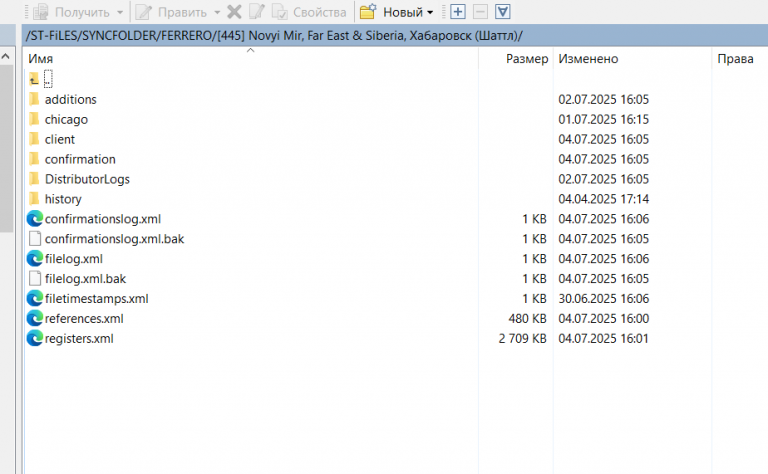The height and width of the screenshot is (474, 768).
Task: Click the 2 709 KB size value
Action: click(523, 338)
